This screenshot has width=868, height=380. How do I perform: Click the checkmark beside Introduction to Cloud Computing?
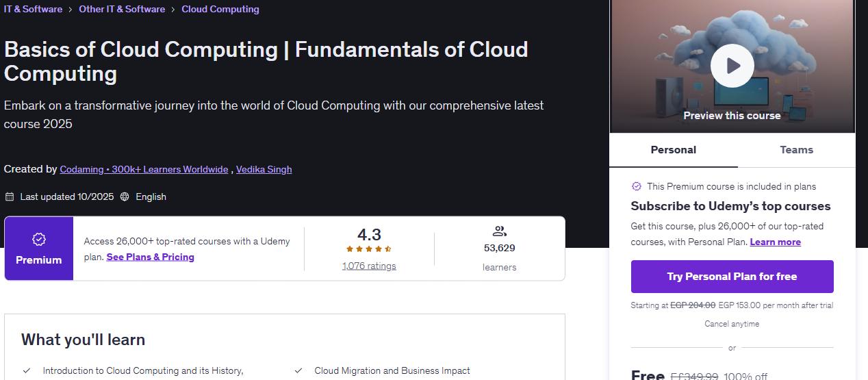click(27, 370)
